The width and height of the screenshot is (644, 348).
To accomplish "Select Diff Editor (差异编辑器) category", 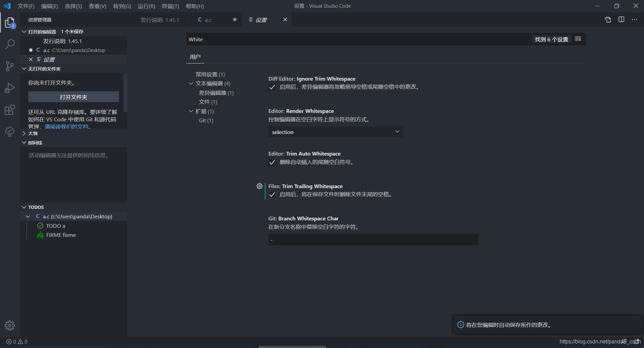I will 216,93.
